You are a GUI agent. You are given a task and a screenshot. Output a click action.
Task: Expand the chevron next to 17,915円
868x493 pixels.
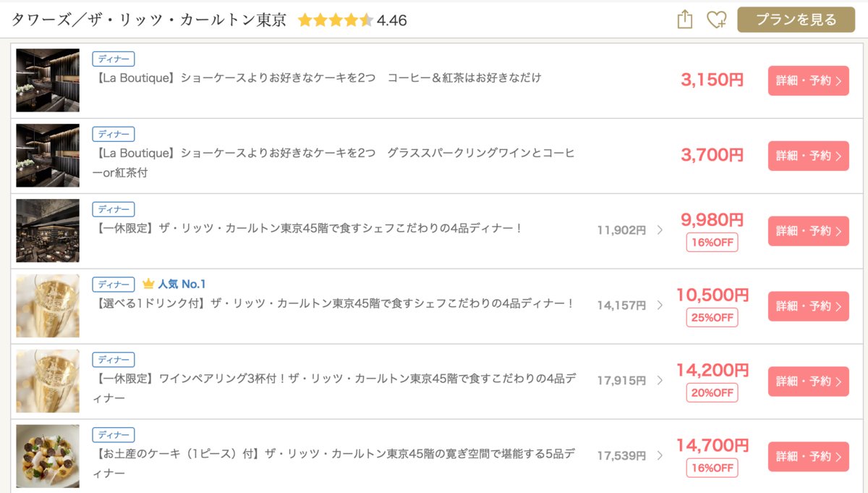point(660,381)
